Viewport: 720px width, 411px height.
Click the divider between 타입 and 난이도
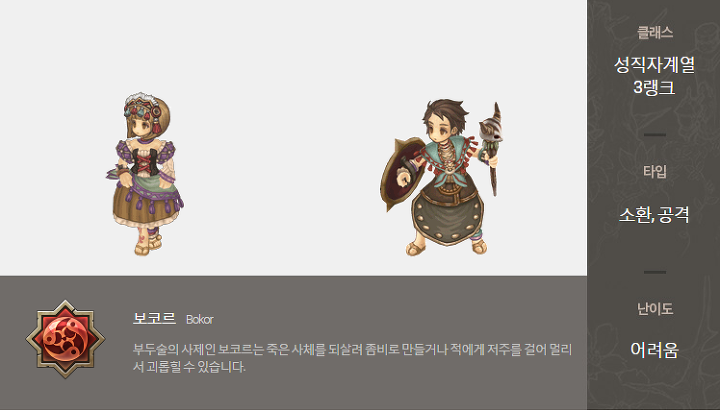(655, 272)
